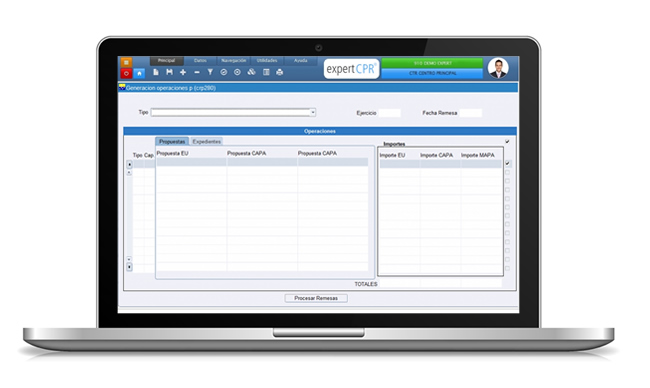650x388 pixels.
Task: Click the Fecha Remesa input field
Action: pos(471,113)
